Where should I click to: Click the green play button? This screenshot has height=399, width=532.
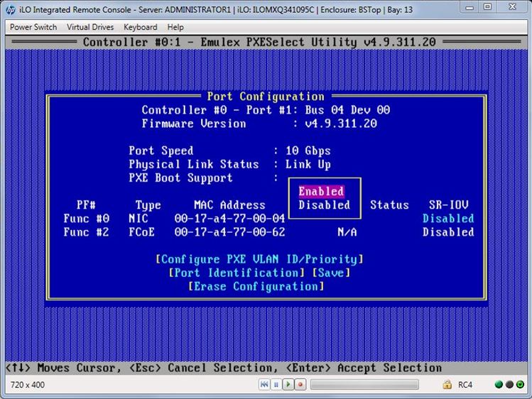pos(288,385)
